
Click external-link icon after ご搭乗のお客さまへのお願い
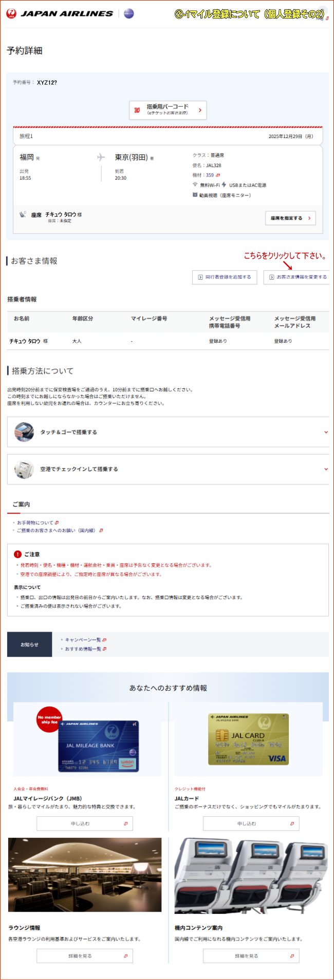click(101, 531)
